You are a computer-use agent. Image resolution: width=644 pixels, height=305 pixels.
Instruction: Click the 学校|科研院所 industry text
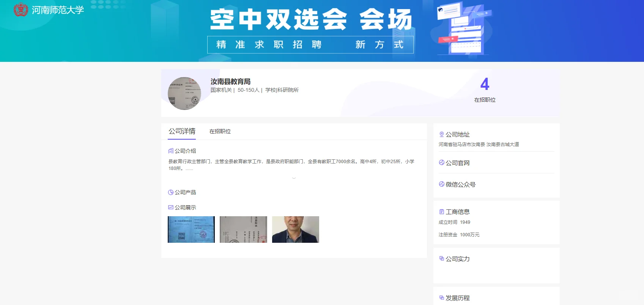coord(282,90)
